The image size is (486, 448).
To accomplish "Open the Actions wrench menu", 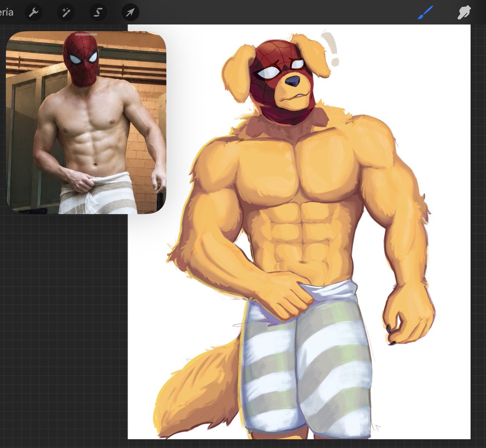I will pyautogui.click(x=34, y=13).
